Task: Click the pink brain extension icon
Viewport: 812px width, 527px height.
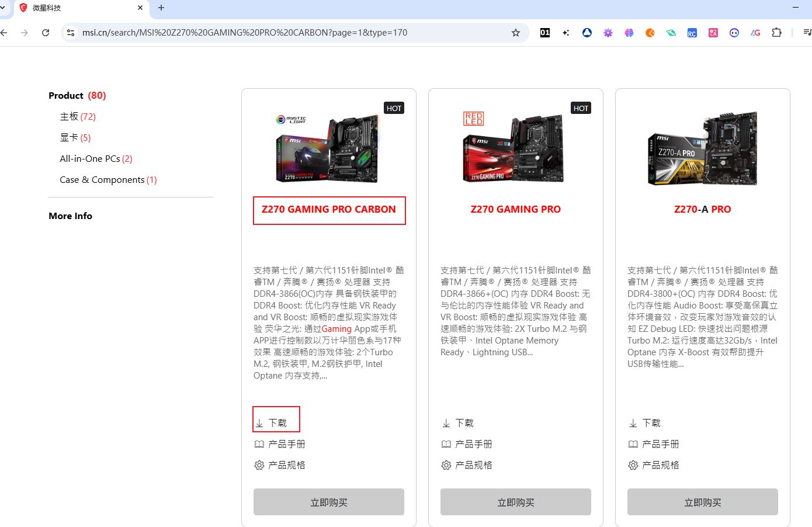Action: coord(629,33)
